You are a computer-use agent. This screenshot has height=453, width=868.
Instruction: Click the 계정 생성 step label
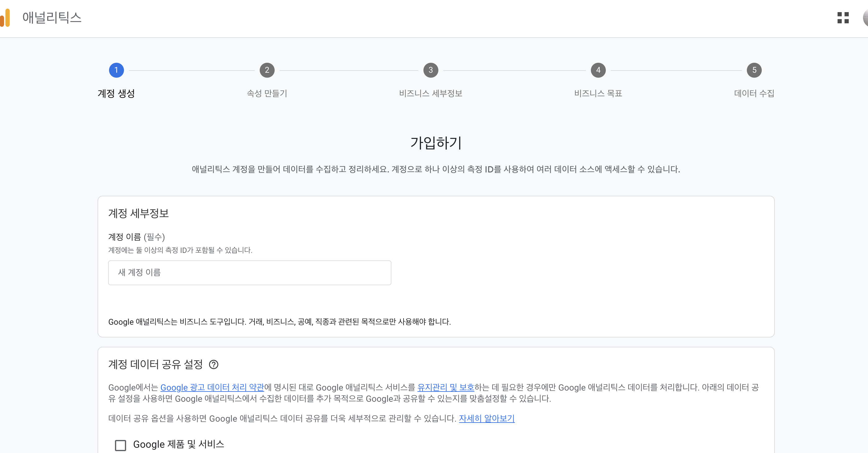click(x=116, y=93)
